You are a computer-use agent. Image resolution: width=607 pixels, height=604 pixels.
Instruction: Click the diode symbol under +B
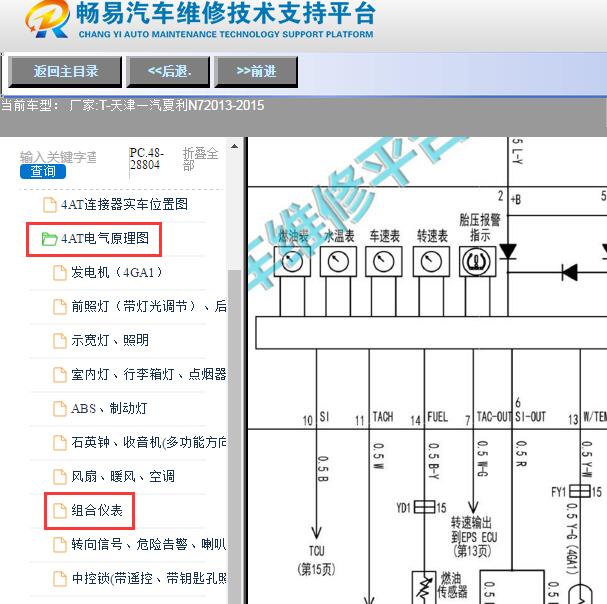click(508, 252)
